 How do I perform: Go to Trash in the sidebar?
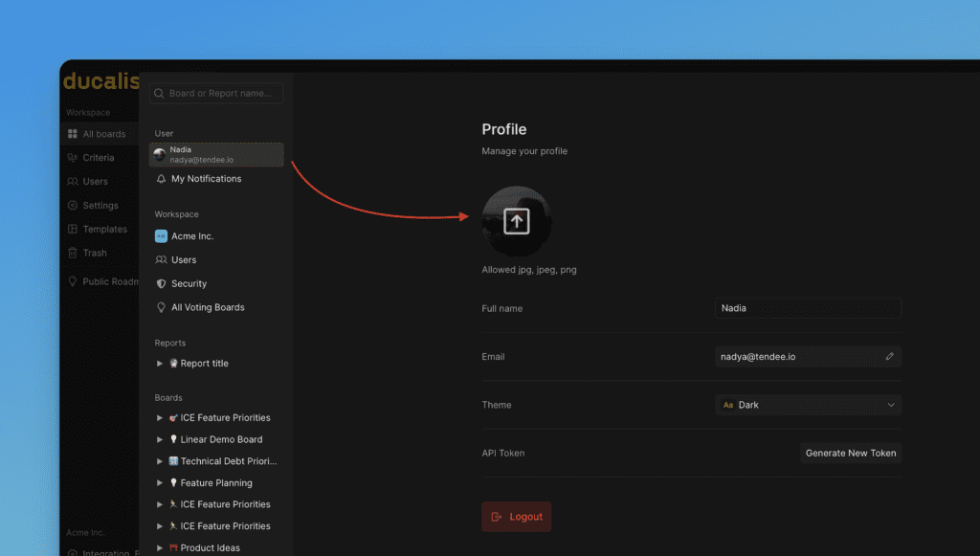point(95,254)
